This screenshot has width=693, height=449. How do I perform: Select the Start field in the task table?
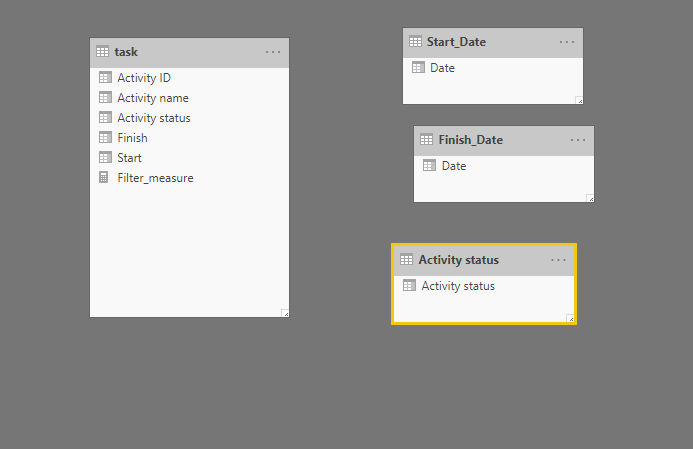click(129, 158)
